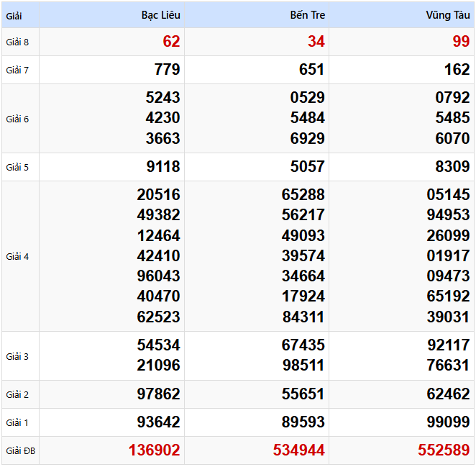Screen dimensions: 476x467
Task: Select red number 62 under Bạc Liêu
Action: (171, 42)
